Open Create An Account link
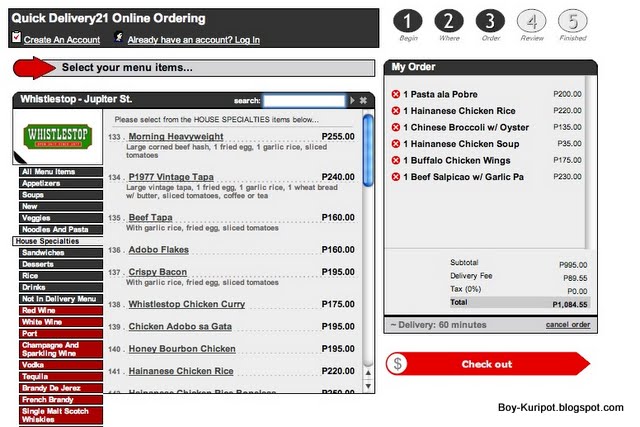Screen dimensions: 640x427 coord(62,40)
